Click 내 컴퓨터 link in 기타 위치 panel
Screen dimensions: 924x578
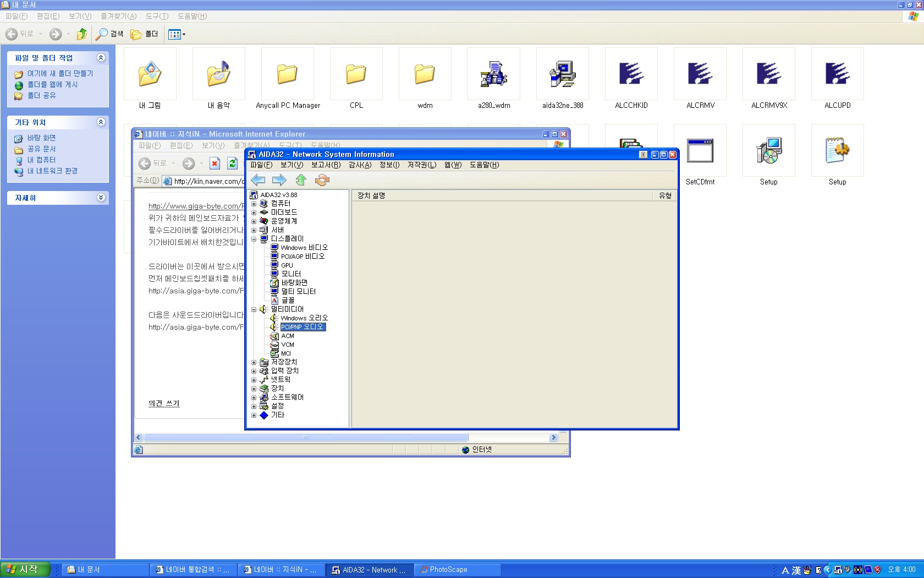(41, 160)
